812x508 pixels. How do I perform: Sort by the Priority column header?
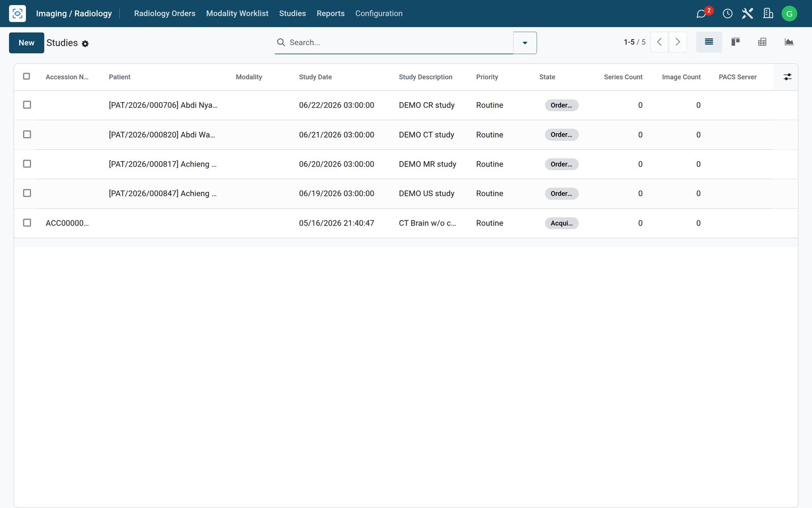point(487,77)
